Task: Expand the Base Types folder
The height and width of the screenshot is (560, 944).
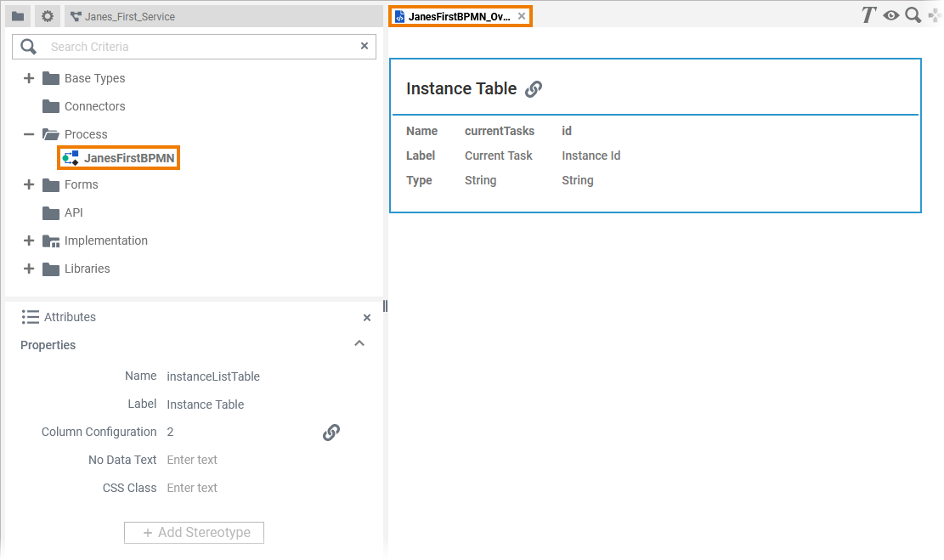Action: [28, 77]
